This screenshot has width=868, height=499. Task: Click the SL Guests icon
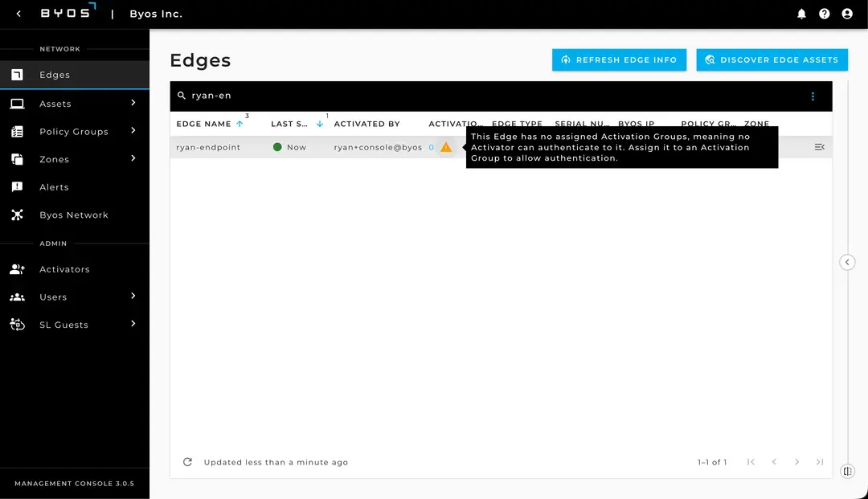pyautogui.click(x=17, y=324)
